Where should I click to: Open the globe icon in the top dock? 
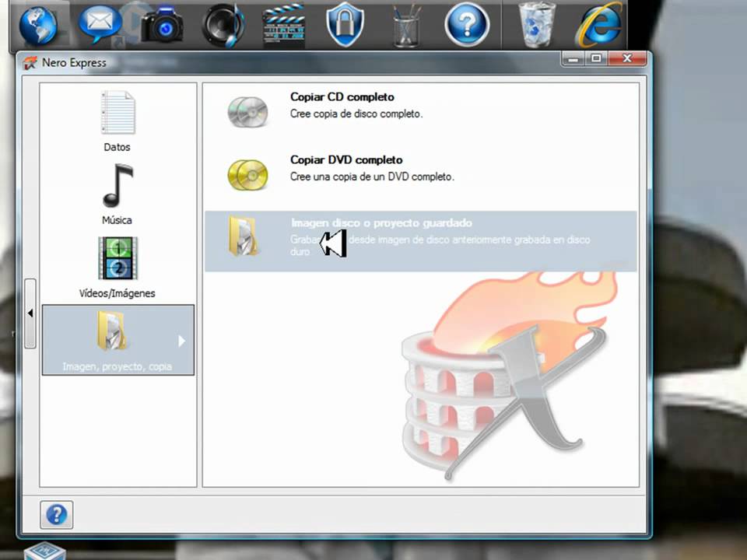(38, 26)
